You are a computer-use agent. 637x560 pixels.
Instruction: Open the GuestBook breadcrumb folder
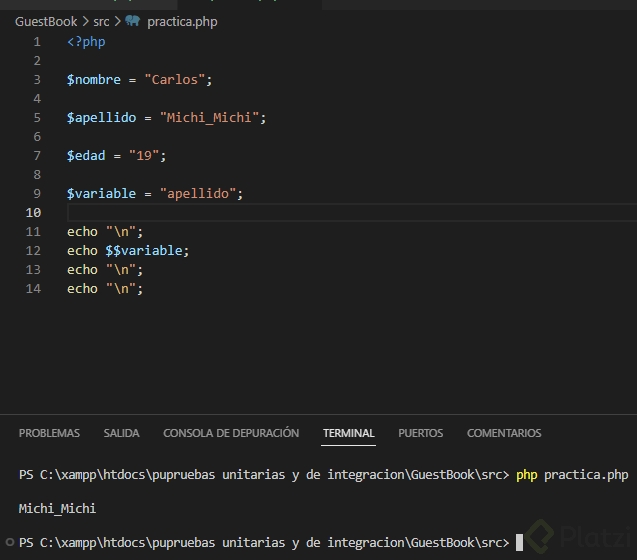46,21
